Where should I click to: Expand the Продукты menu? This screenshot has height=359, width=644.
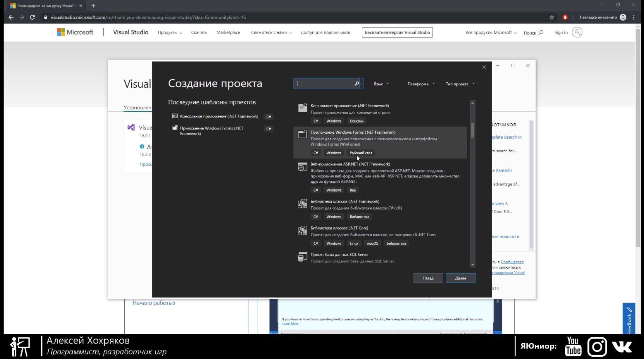[170, 32]
